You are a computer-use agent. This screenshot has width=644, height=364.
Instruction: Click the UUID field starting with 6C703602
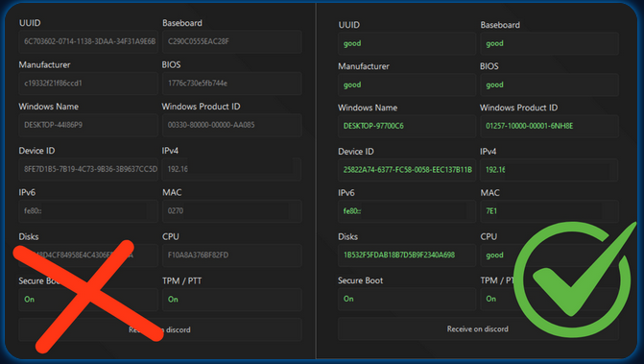click(88, 41)
